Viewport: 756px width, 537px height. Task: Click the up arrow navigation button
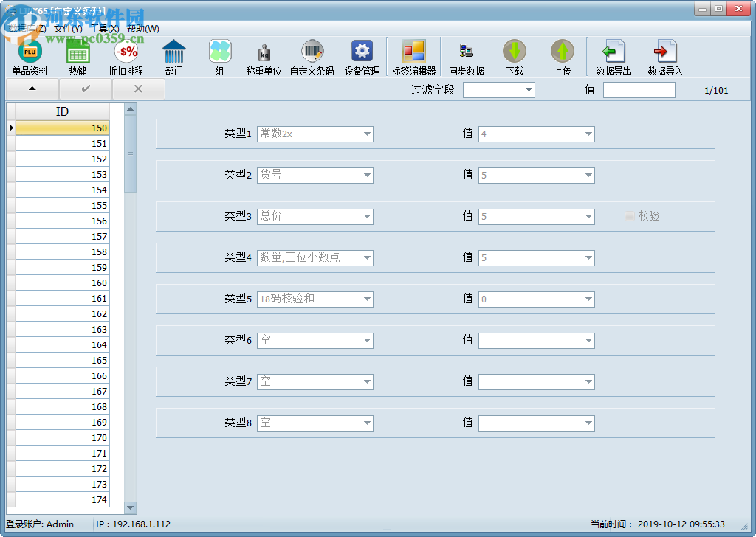[x=30, y=89]
